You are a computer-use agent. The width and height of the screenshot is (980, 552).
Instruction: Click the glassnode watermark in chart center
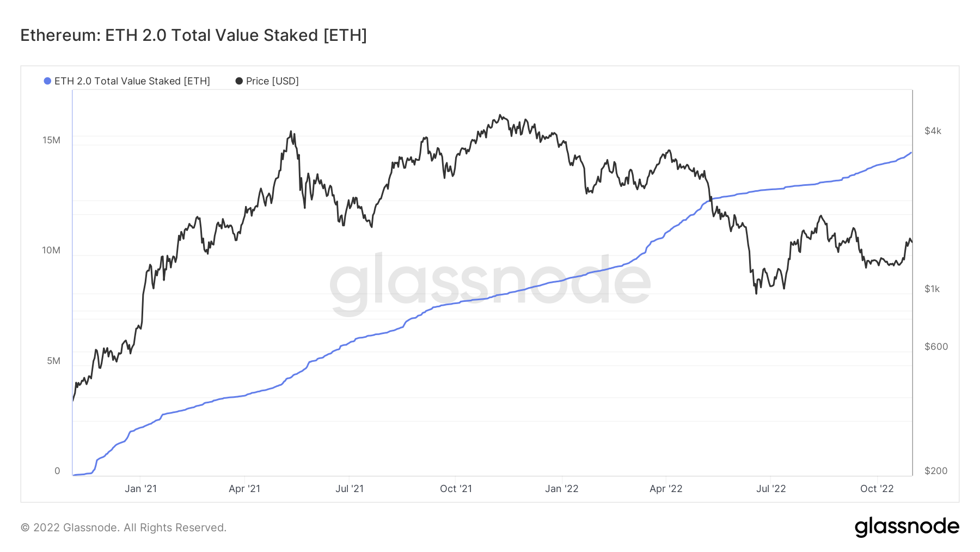pos(490,282)
